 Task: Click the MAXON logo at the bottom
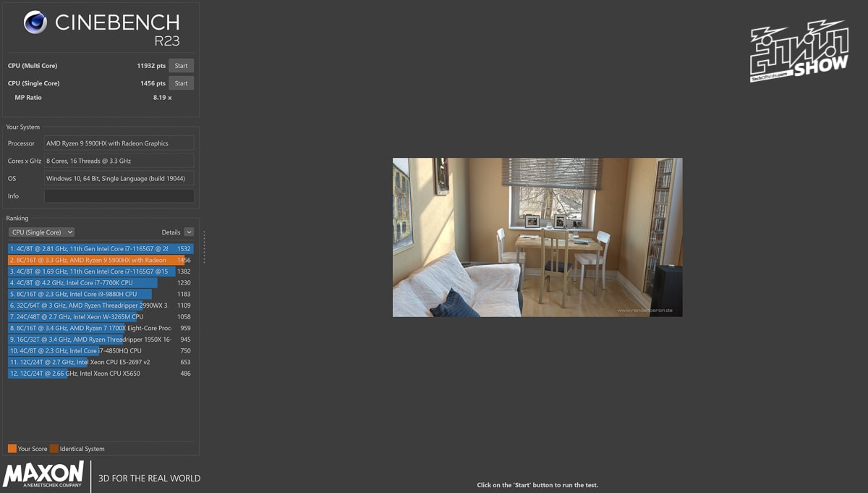coord(43,475)
